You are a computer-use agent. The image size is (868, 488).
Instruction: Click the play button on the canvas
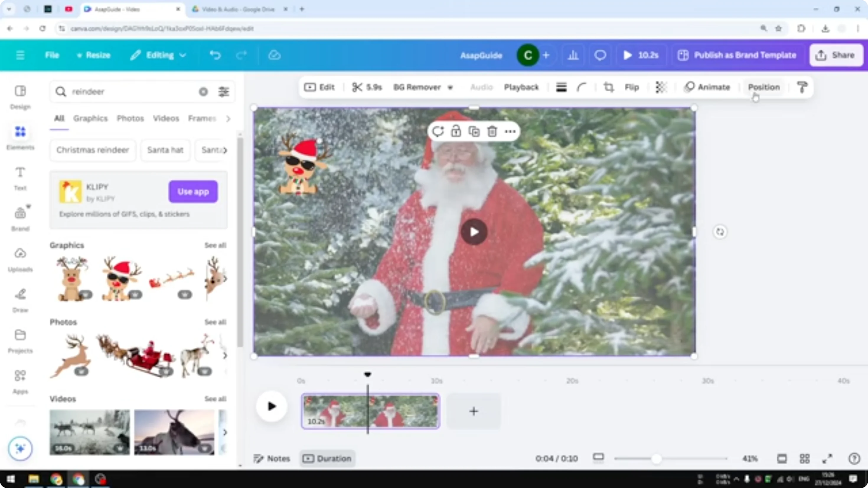click(x=474, y=232)
